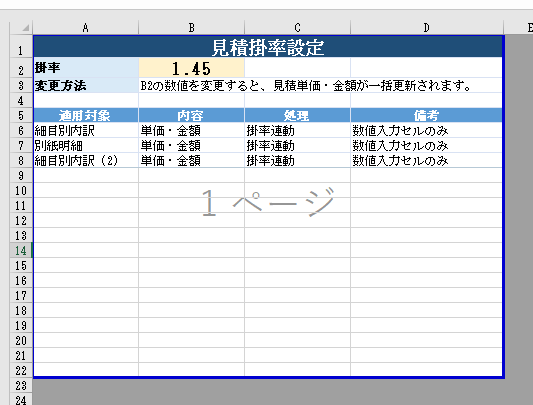The width and height of the screenshot is (533, 405).
Task: Select row 2 header
Action: click(21, 68)
